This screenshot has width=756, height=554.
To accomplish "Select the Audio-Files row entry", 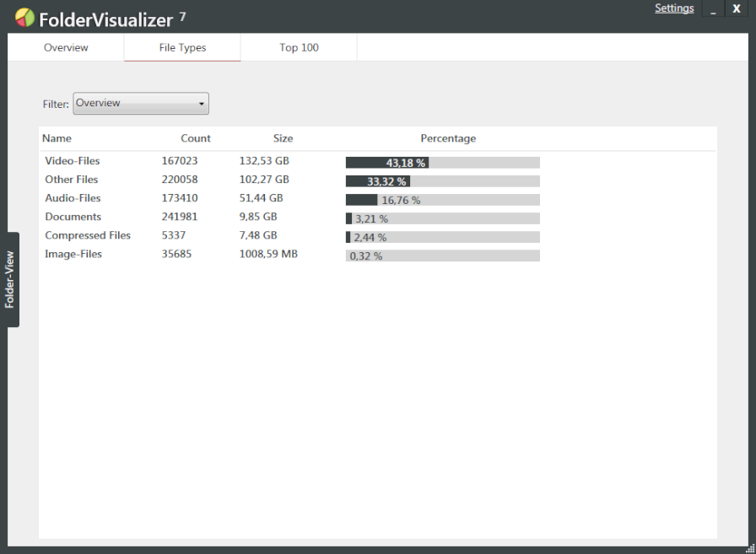I will tap(72, 197).
